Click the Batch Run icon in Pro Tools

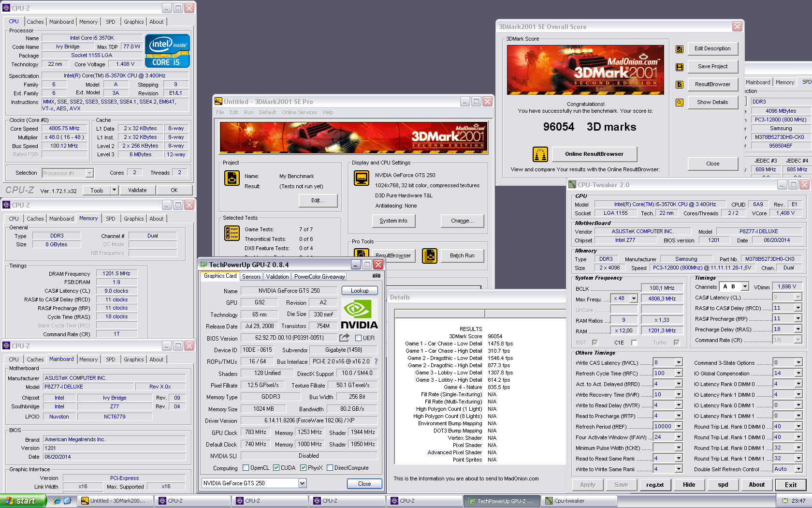pyautogui.click(x=430, y=255)
